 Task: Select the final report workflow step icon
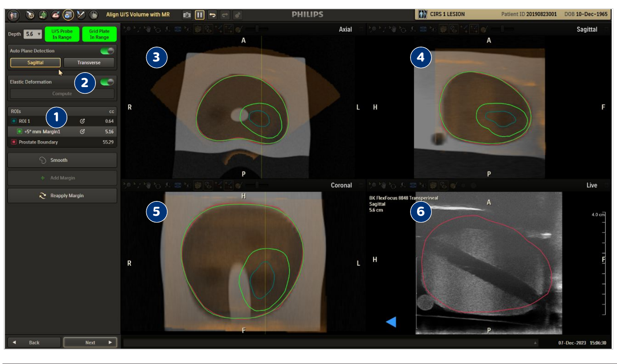click(94, 15)
